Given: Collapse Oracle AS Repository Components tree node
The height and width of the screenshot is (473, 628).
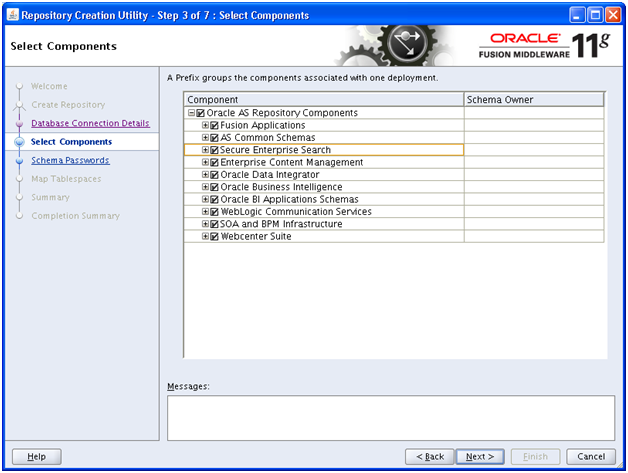Looking at the screenshot, I should pos(191,113).
